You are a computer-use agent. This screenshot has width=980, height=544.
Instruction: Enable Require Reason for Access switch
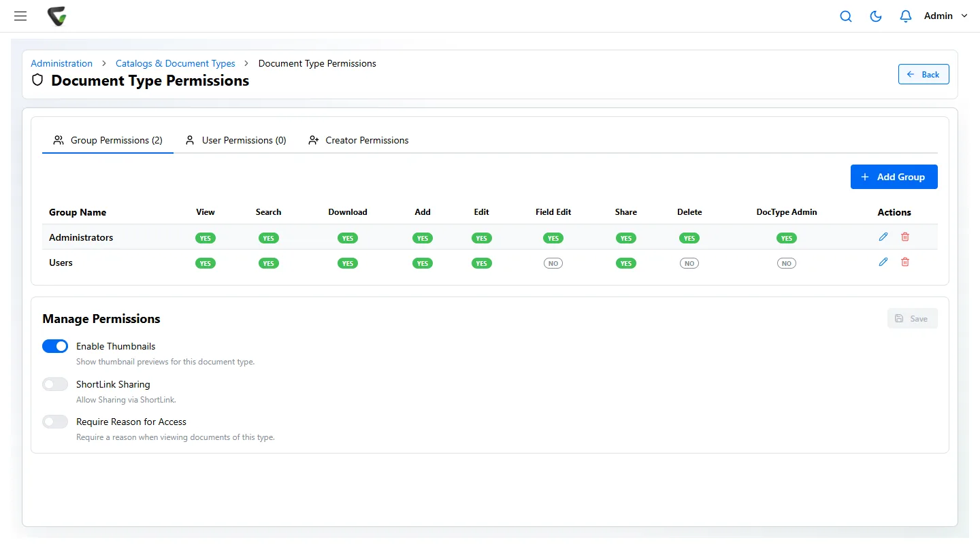55,422
